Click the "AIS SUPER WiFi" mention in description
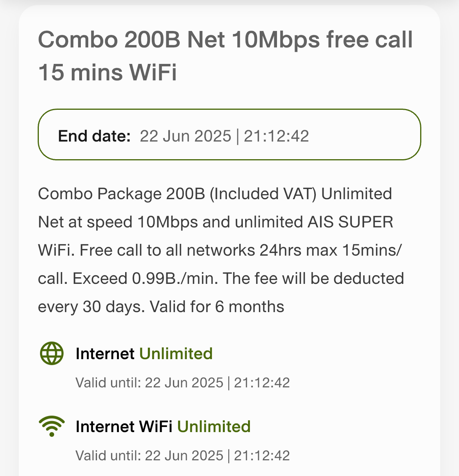This screenshot has height=476, width=459. [350, 222]
